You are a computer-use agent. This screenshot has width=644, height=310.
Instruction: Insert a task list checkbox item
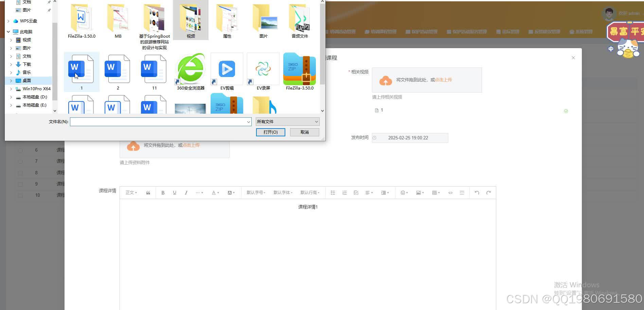[356, 192]
